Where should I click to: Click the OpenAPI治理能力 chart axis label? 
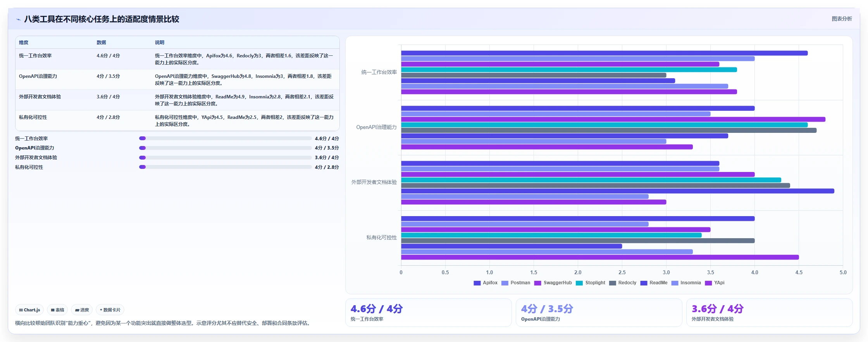tap(376, 127)
